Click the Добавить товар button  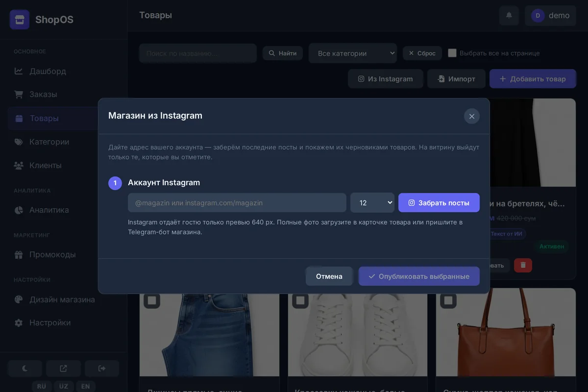[533, 79]
